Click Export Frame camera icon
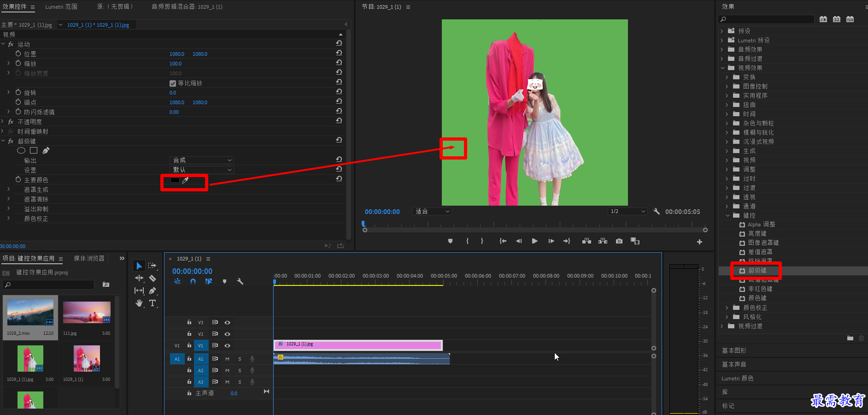 click(619, 241)
